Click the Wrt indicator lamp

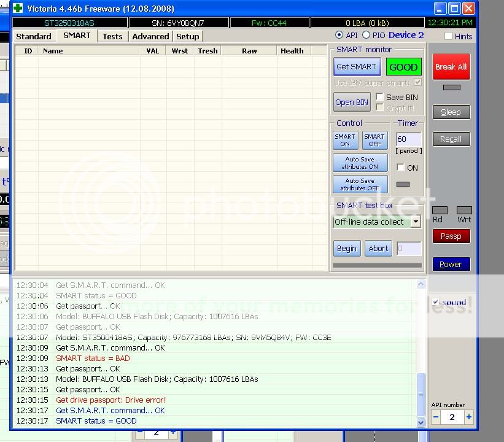pyautogui.click(x=464, y=210)
